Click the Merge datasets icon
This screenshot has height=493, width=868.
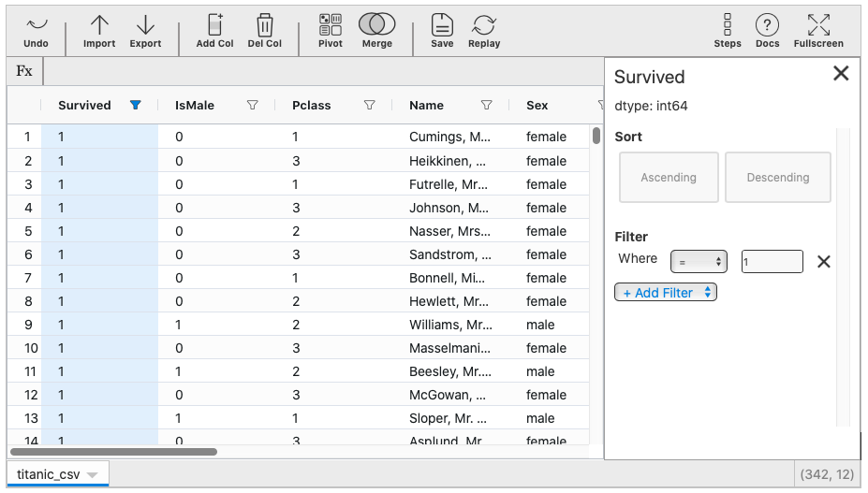pyautogui.click(x=377, y=31)
